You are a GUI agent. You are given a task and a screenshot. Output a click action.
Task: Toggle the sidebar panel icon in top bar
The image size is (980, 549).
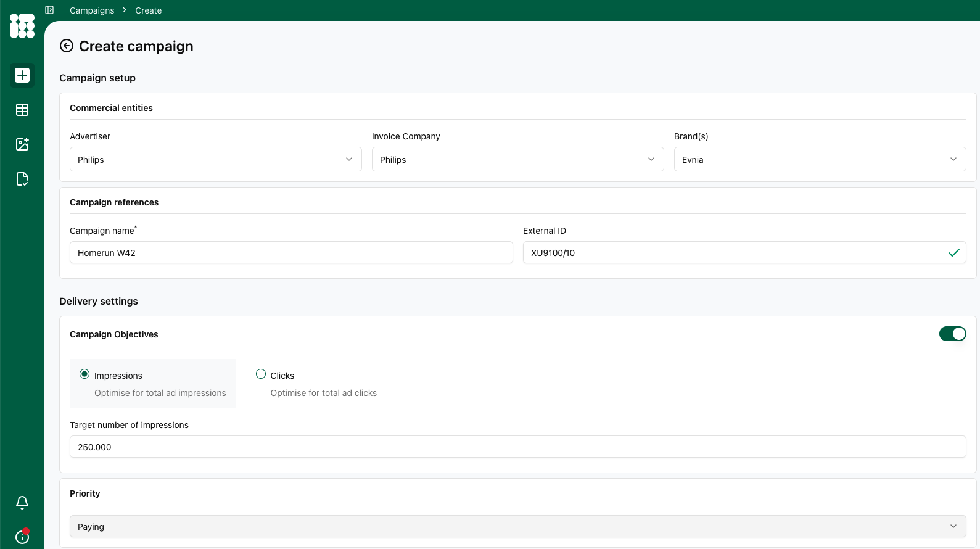point(49,10)
